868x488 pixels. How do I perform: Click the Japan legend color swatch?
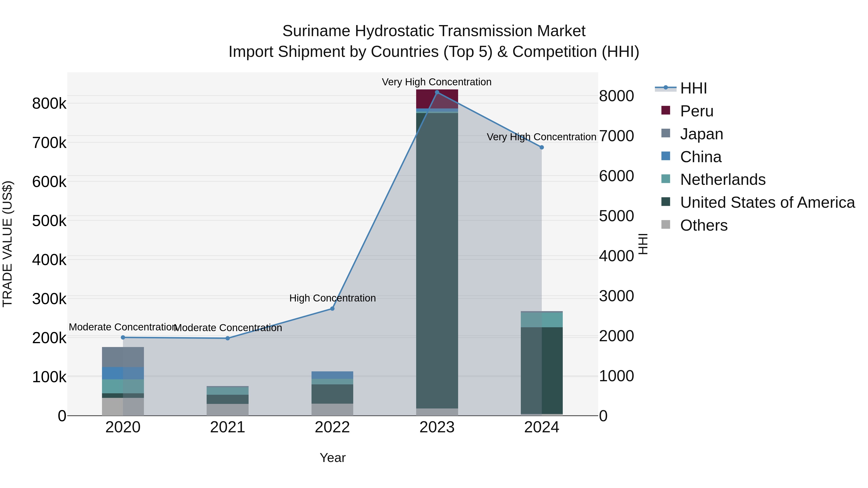(x=665, y=133)
